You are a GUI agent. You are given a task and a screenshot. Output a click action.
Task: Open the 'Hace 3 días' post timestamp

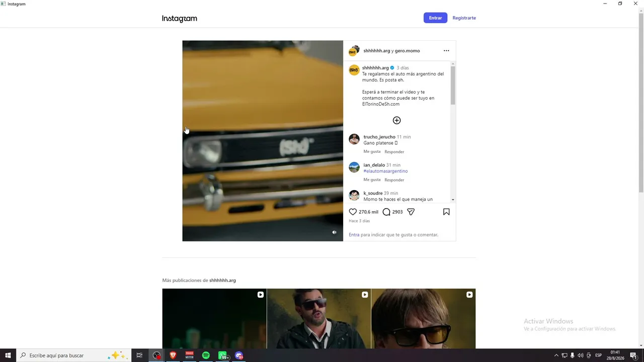pyautogui.click(x=359, y=221)
